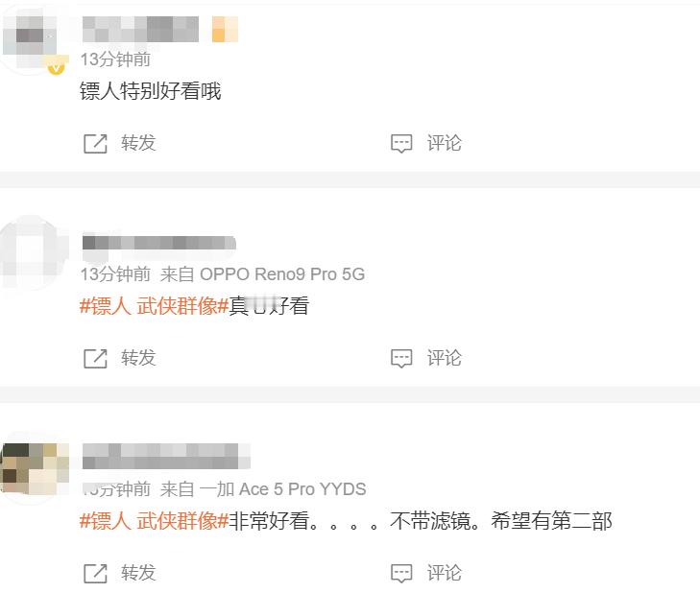Click repost icon under 非常好看 post
The image size is (700, 593).
[x=95, y=574]
